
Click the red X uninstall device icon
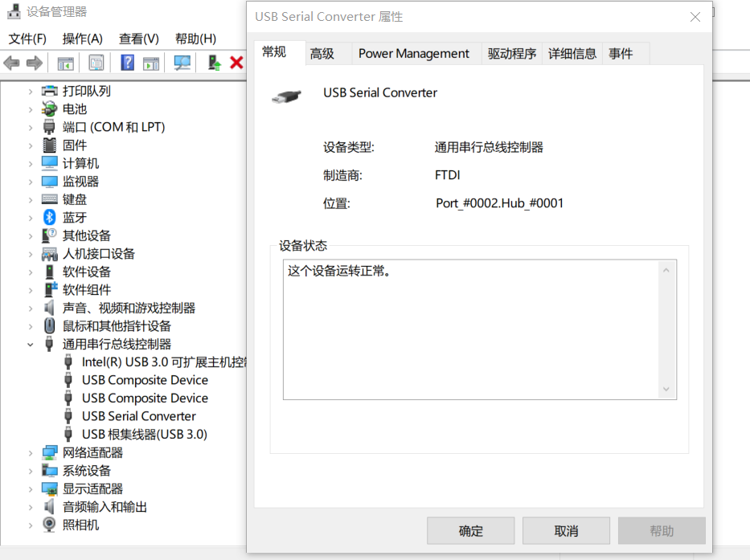pos(237,63)
